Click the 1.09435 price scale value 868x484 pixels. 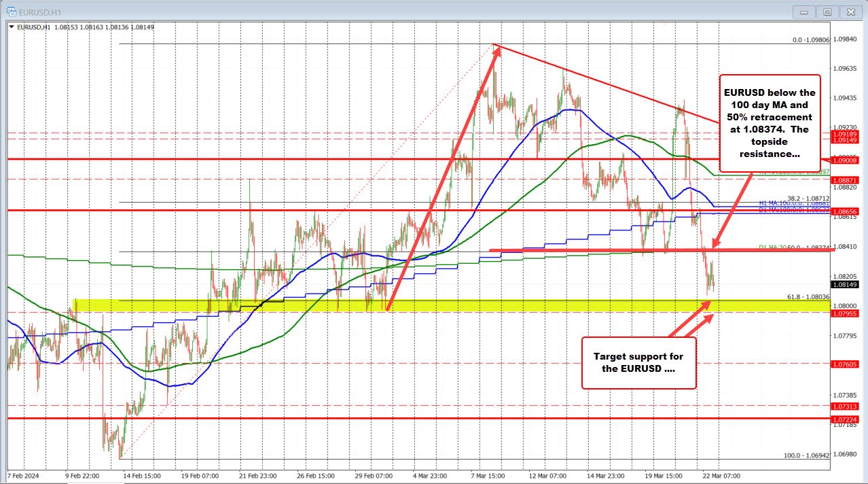[x=844, y=98]
